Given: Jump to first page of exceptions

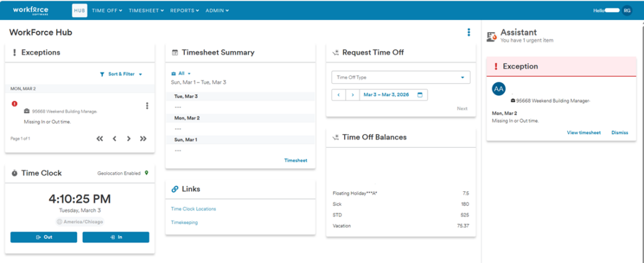Looking at the screenshot, I should (99, 138).
